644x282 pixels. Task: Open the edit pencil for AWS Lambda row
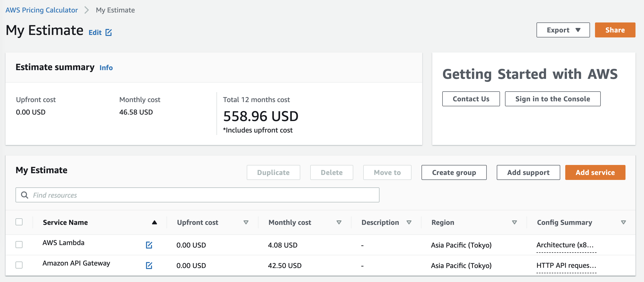click(149, 245)
